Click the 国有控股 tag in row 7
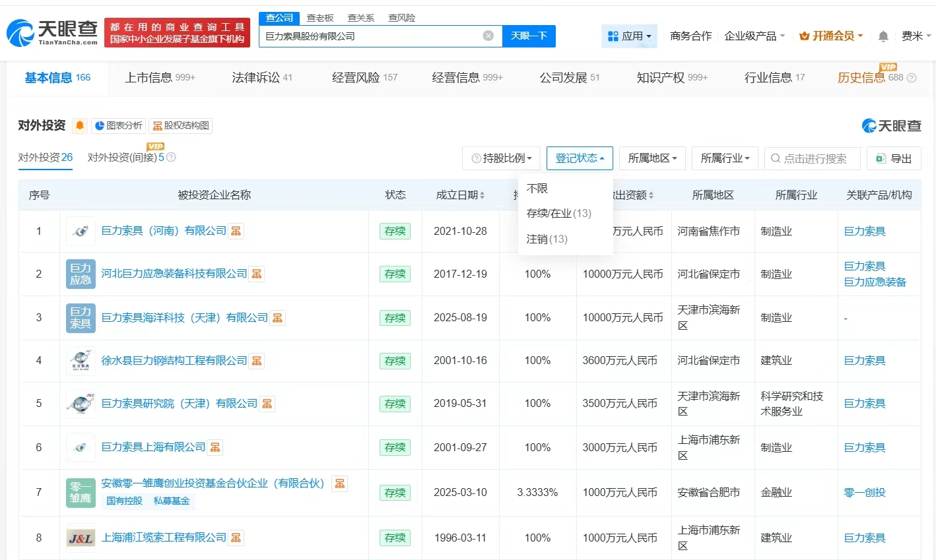The width and height of the screenshot is (936, 560). click(x=124, y=501)
